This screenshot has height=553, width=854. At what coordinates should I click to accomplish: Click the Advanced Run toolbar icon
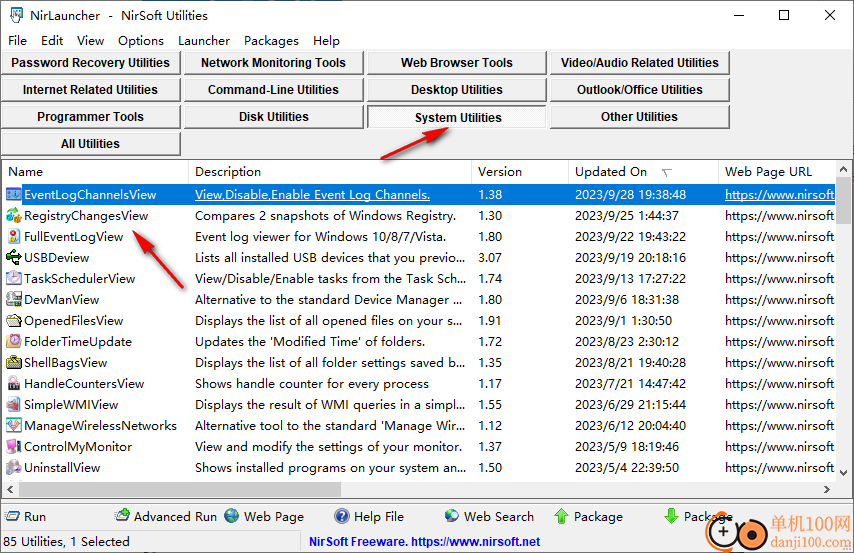[123, 515]
